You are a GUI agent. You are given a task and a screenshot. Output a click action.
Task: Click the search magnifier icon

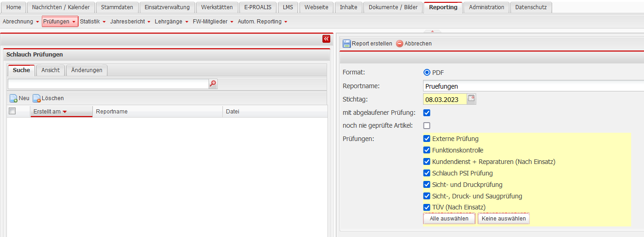(x=213, y=84)
